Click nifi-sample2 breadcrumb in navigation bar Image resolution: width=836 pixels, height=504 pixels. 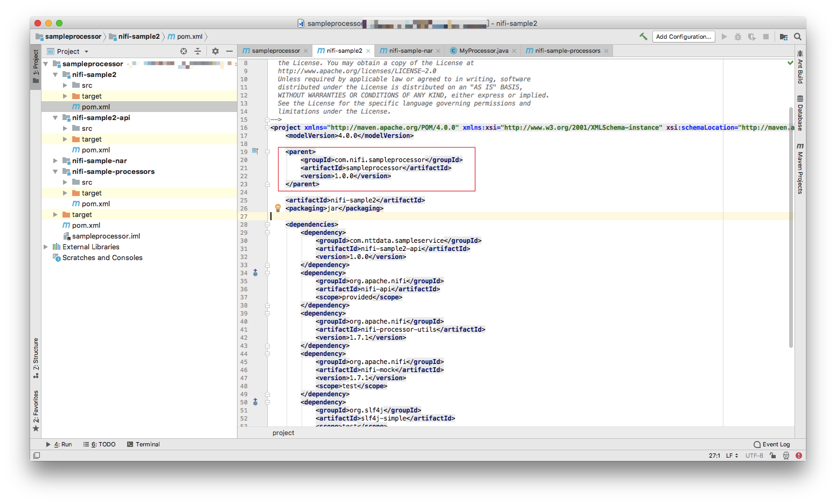click(135, 37)
